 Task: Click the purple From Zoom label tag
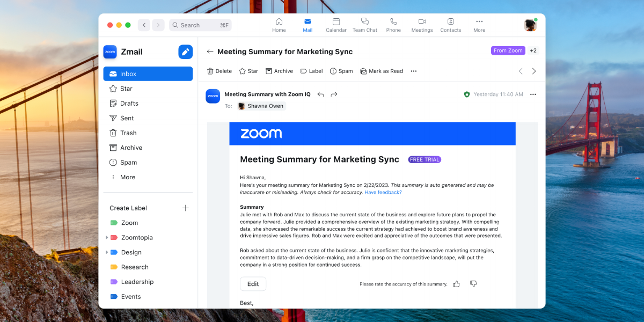click(x=508, y=50)
